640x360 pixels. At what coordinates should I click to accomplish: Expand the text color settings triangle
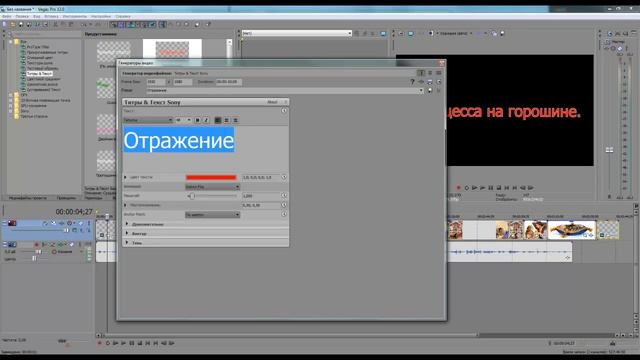coord(125,178)
